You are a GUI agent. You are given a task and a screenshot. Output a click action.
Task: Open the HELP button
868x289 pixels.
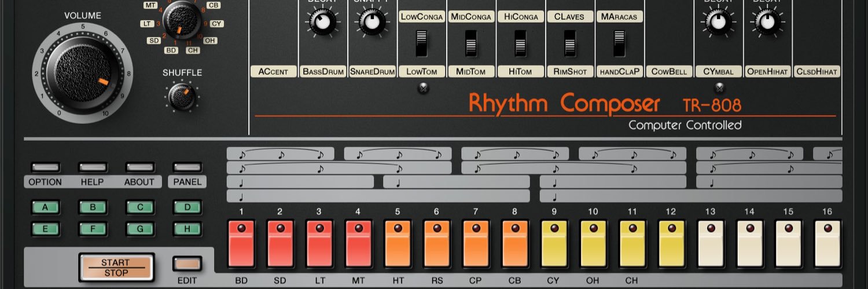(93, 167)
